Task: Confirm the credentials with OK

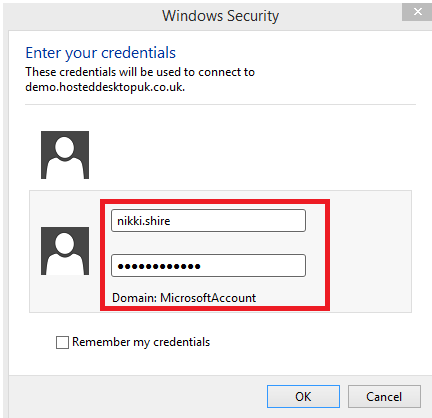Action: point(303,397)
